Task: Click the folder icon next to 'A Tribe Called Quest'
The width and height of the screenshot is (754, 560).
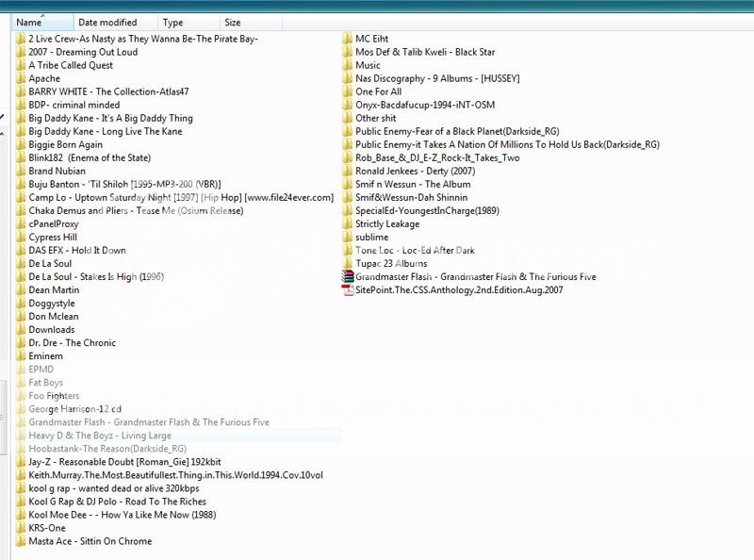Action: tap(20, 65)
